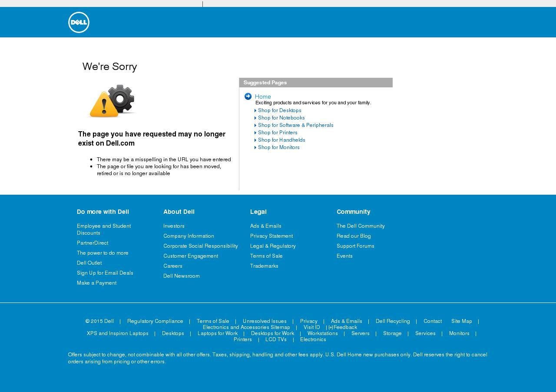
Task: Open Legal & Regulatory link
Action: pyautogui.click(x=273, y=246)
